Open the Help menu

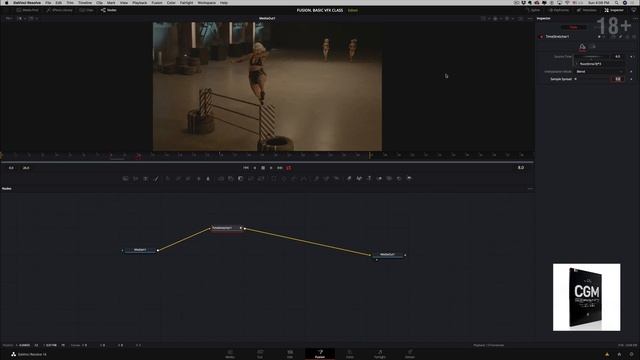[x=224, y=2]
